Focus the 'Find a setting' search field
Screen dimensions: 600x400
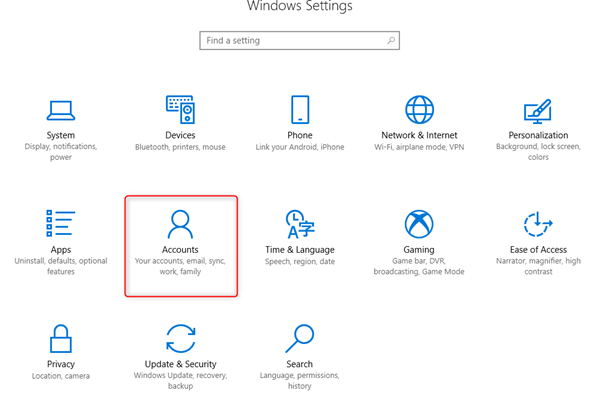(x=290, y=41)
